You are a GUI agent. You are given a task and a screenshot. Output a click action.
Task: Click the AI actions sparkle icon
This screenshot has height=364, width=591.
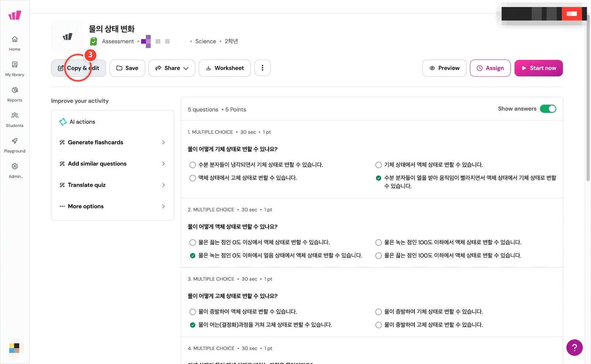click(63, 122)
